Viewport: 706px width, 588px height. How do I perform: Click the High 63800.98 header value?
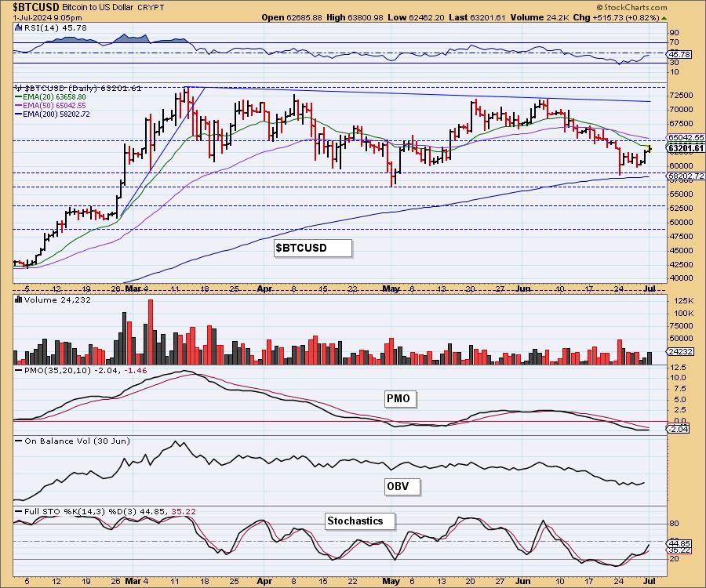click(x=355, y=17)
